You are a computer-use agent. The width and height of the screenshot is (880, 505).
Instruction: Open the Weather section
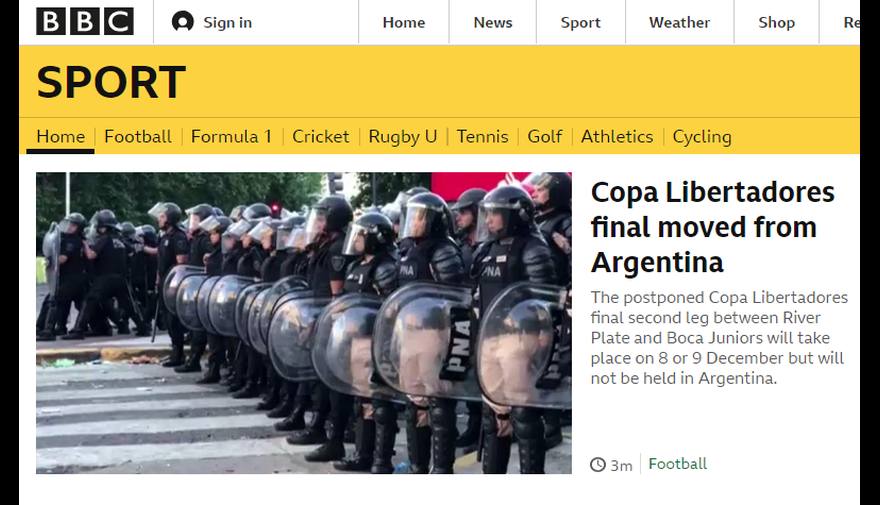(x=679, y=22)
